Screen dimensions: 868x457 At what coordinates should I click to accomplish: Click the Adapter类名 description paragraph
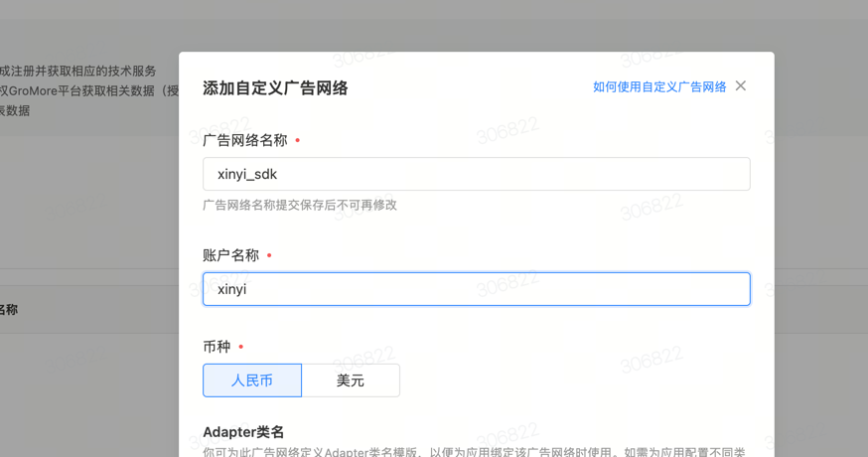474,452
